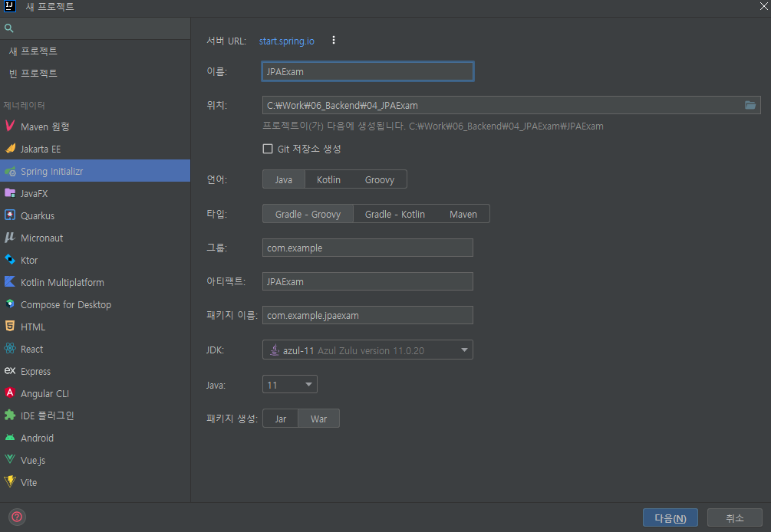Open help with the question mark icon
Image resolution: width=771 pixels, height=532 pixels.
click(17, 517)
